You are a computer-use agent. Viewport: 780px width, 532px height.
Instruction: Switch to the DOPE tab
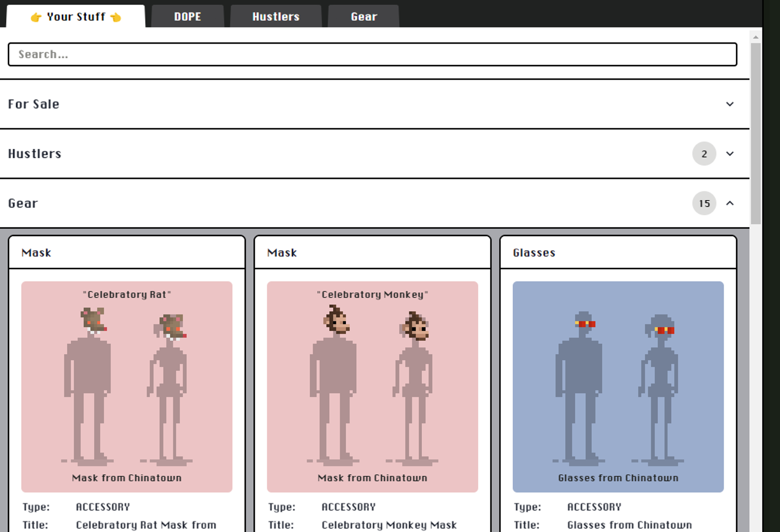[187, 17]
